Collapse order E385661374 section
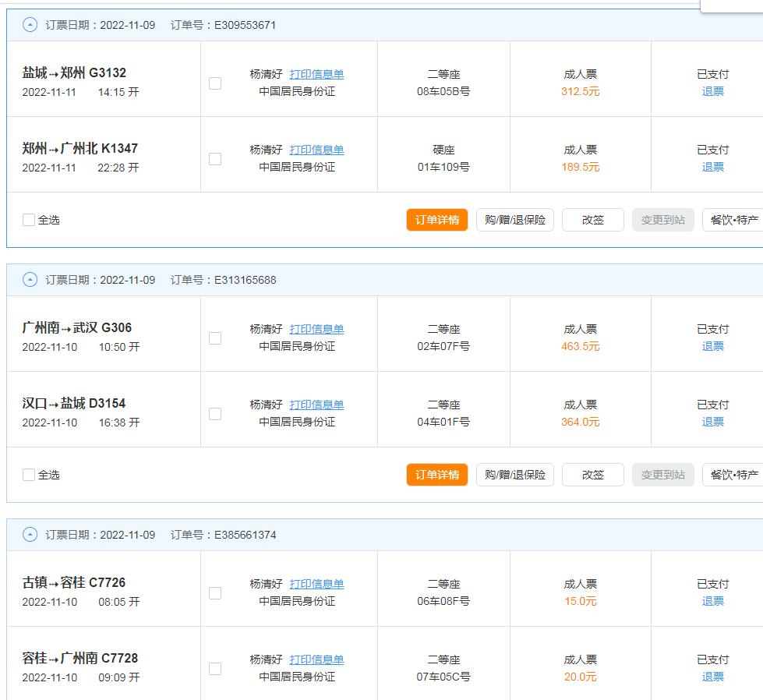 (x=30, y=535)
